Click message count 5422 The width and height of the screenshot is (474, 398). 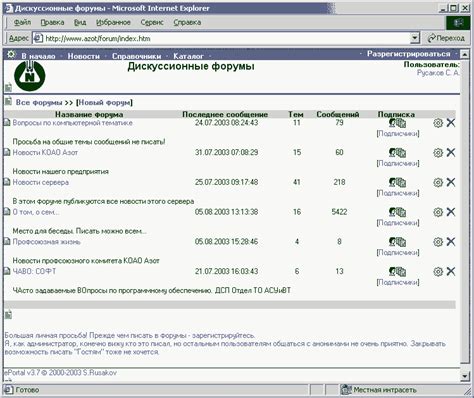click(x=339, y=212)
